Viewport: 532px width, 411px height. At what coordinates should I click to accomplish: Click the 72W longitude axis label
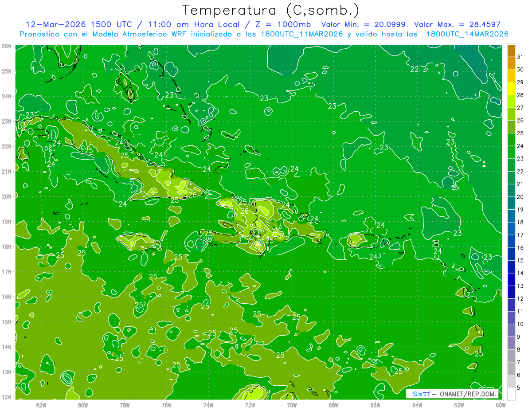pyautogui.click(x=250, y=405)
